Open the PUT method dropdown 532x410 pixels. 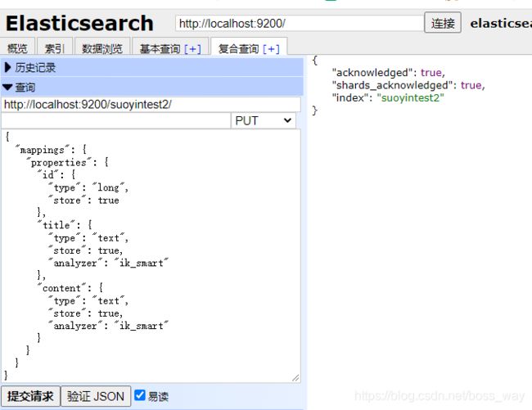(x=264, y=120)
